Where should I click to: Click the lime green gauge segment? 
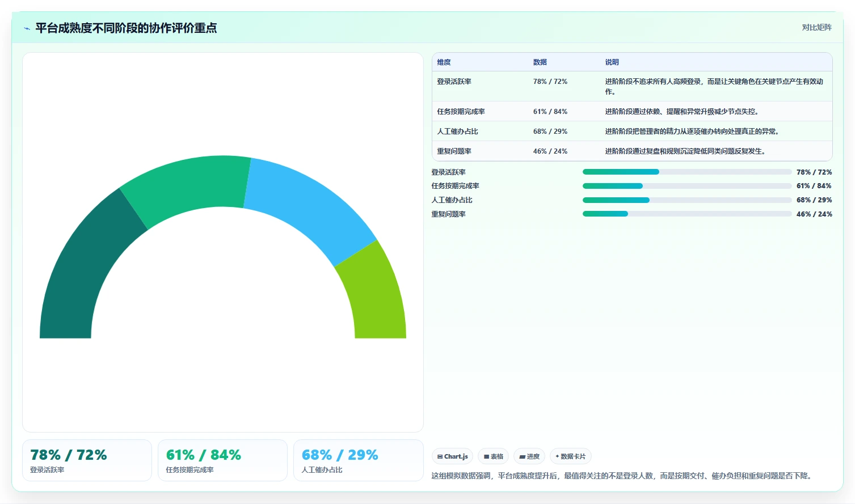[376, 295]
